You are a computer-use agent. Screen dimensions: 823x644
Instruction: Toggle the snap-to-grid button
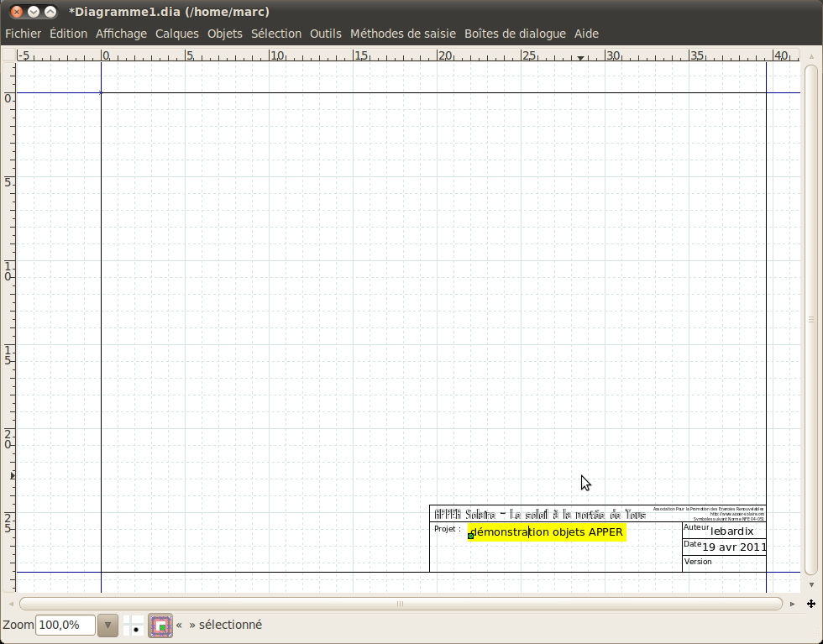[x=134, y=625]
